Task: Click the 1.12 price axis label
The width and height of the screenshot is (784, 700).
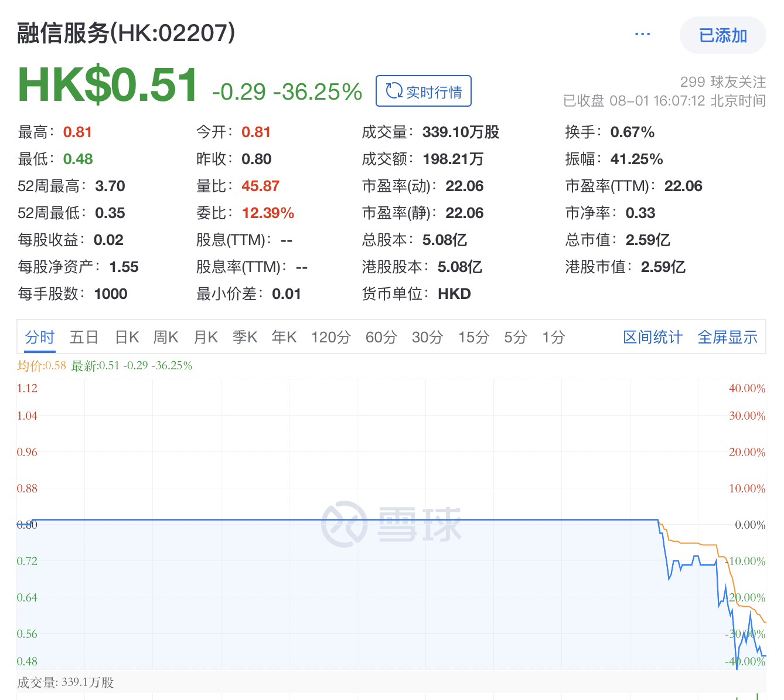Action: (27, 388)
